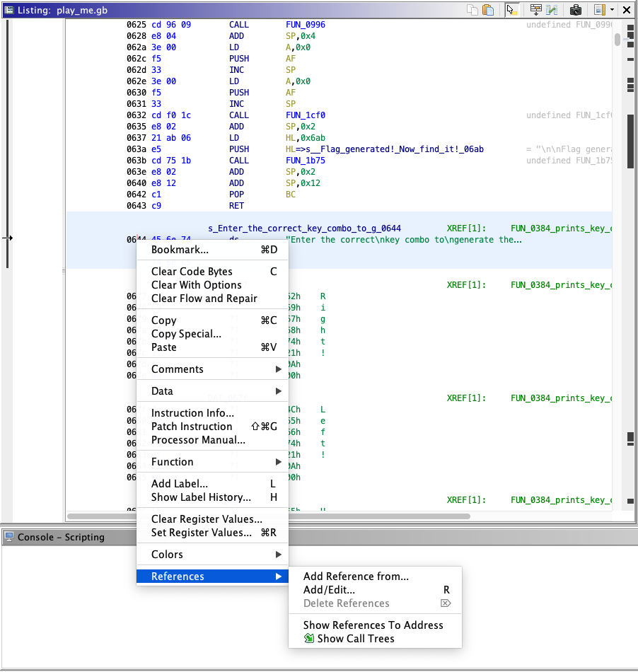Click the Paste clipboard icon in Listing toolbar
Viewport: 638px width, 672px height.
point(488,10)
